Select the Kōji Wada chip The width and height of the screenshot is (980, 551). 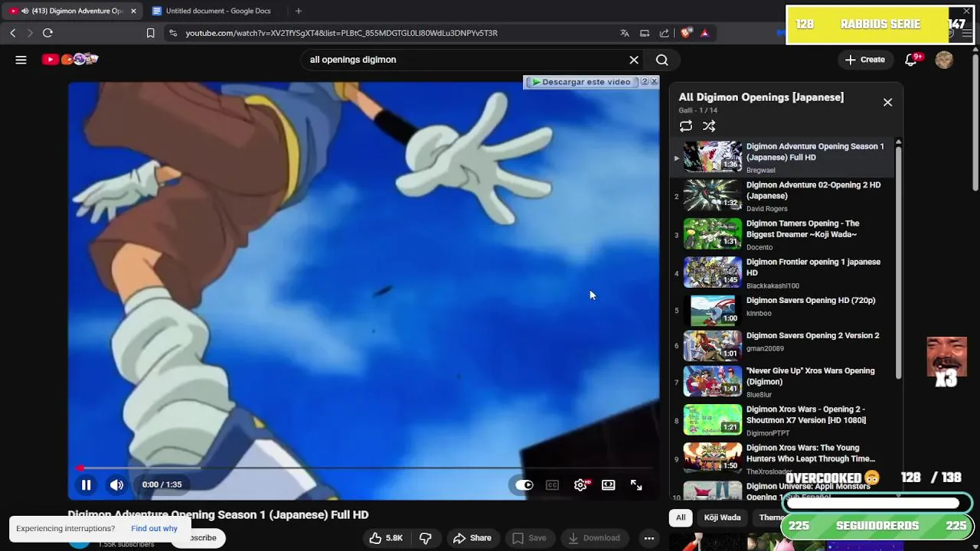(722, 517)
